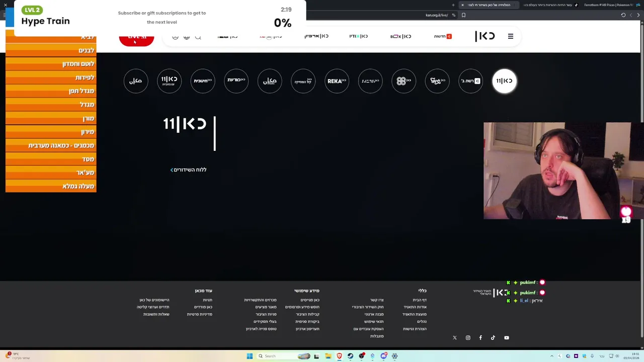Click footer link אודות התאגיד
The height and width of the screenshot is (362, 644).
click(415, 307)
